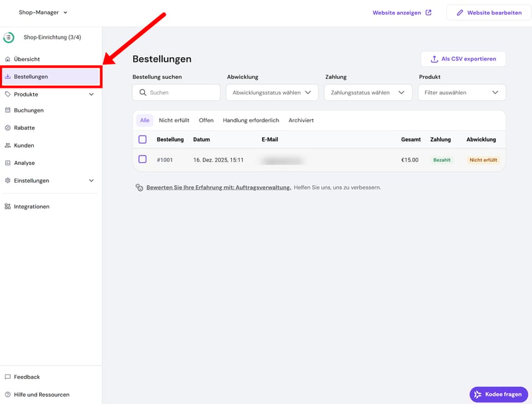Click the Feedback speech bubble icon
Image resolution: width=532 pixels, height=404 pixels.
tap(8, 377)
